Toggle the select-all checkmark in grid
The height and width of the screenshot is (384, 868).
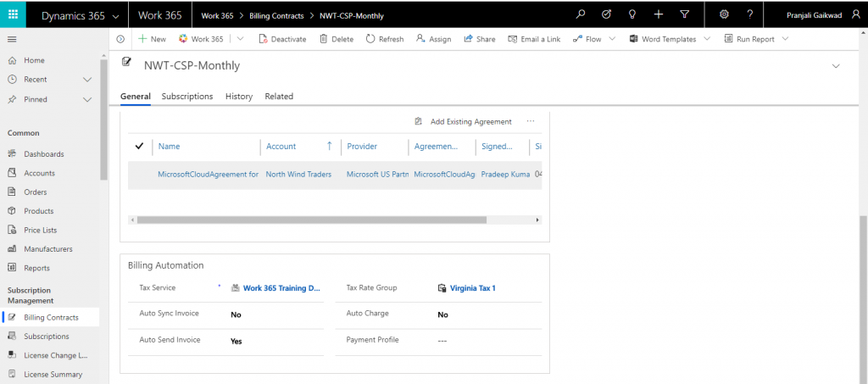[140, 146]
